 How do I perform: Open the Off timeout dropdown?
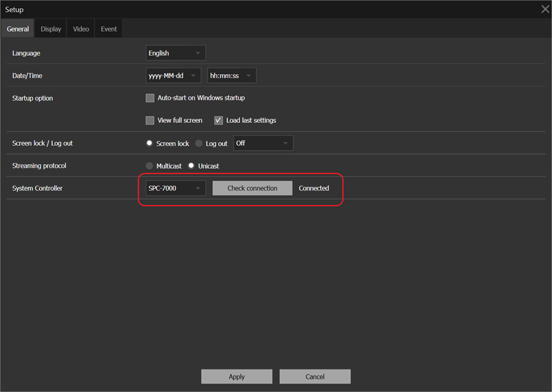point(263,143)
